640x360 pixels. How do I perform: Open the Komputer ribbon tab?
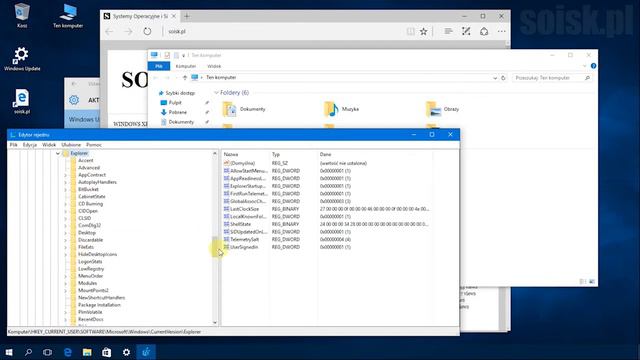pyautogui.click(x=186, y=66)
